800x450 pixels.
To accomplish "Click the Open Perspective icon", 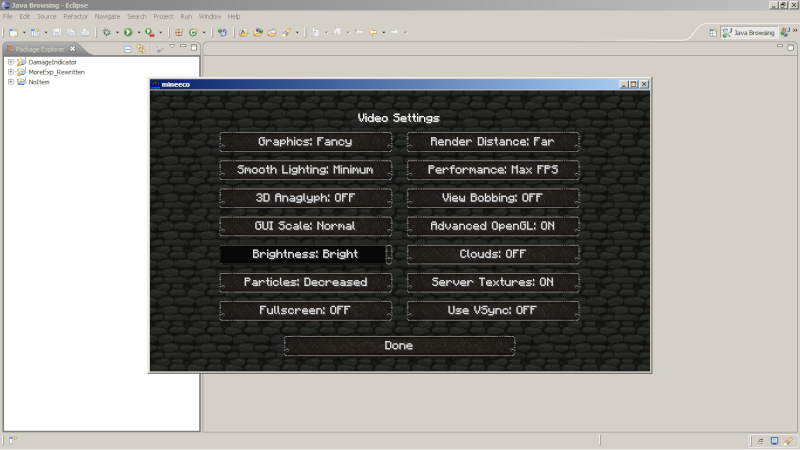I will 713,33.
